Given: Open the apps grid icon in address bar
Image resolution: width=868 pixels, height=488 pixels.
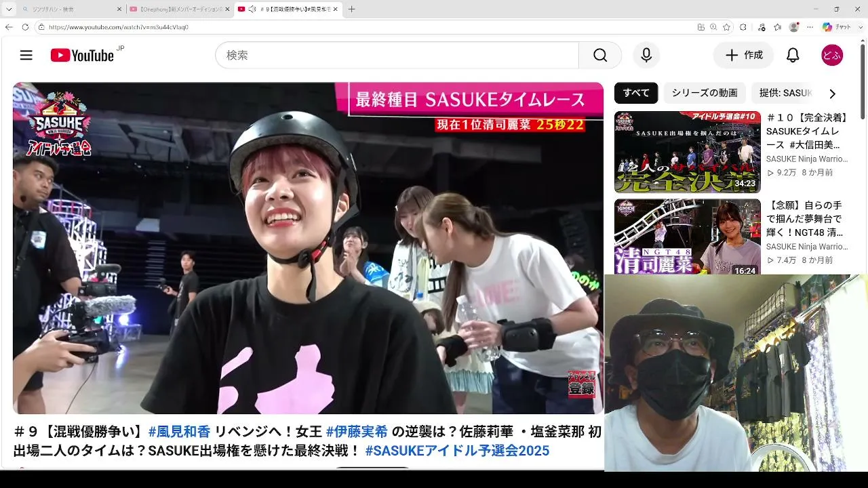Looking at the screenshot, I should pyautogui.click(x=701, y=27).
